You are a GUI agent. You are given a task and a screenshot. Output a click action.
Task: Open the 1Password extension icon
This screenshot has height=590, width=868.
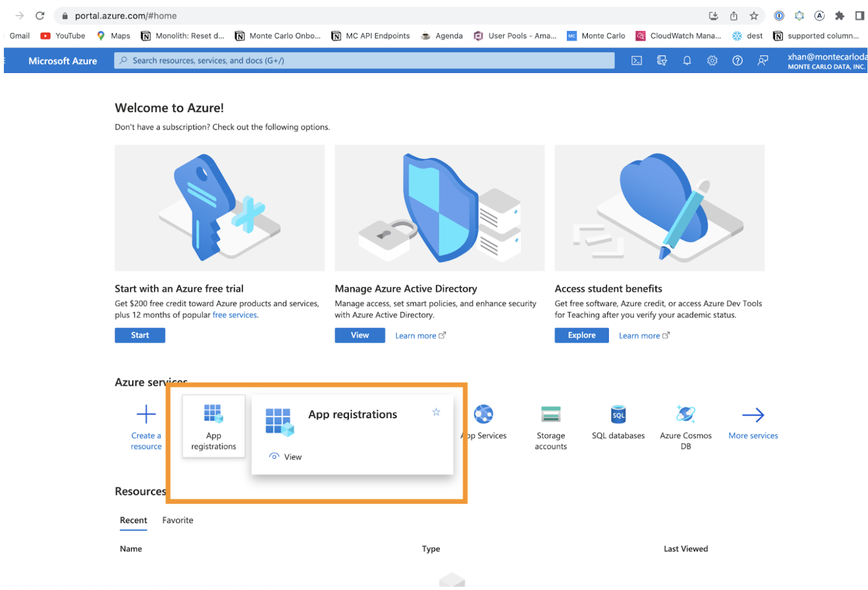pos(779,15)
